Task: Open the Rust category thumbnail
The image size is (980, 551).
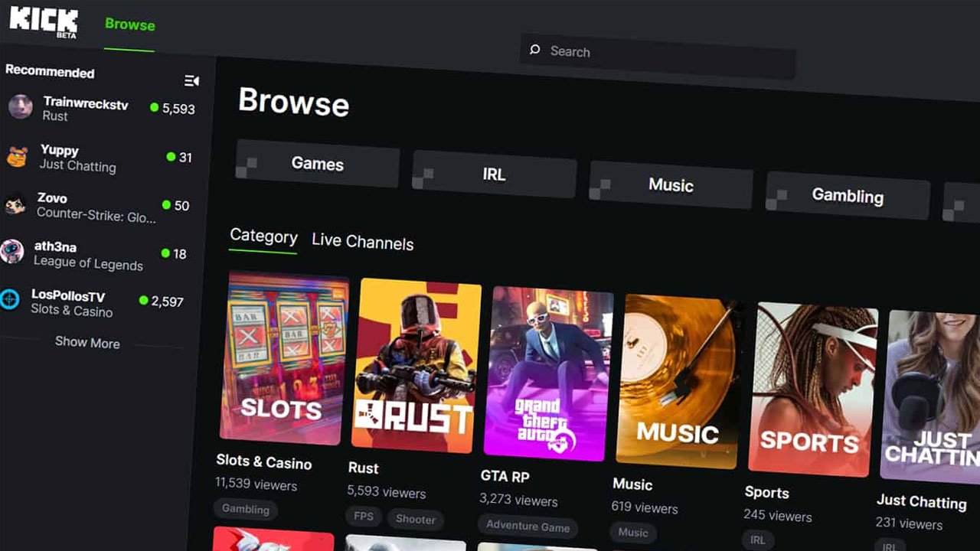Action: 416,366
